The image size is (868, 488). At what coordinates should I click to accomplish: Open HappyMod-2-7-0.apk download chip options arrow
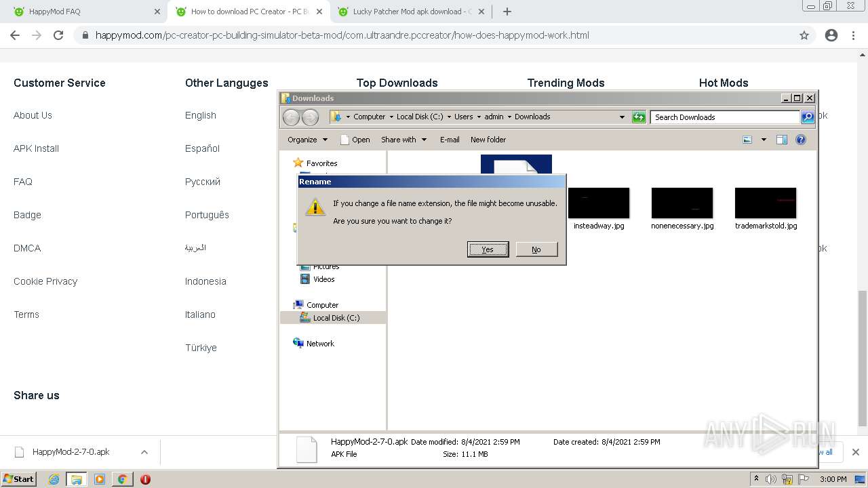pyautogui.click(x=144, y=452)
